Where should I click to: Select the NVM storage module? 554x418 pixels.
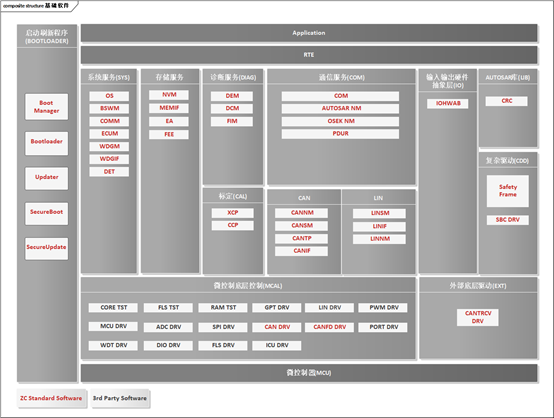[x=169, y=95]
